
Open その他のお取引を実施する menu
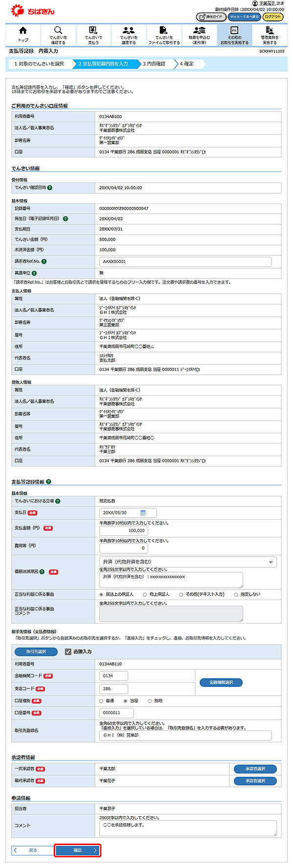tap(234, 35)
